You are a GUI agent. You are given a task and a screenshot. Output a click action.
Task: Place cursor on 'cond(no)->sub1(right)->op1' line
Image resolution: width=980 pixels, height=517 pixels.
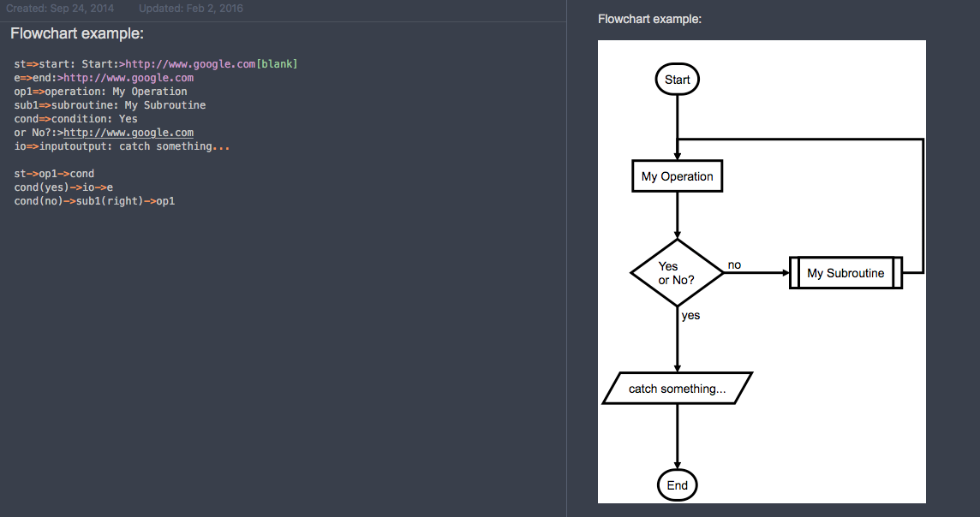pos(94,201)
